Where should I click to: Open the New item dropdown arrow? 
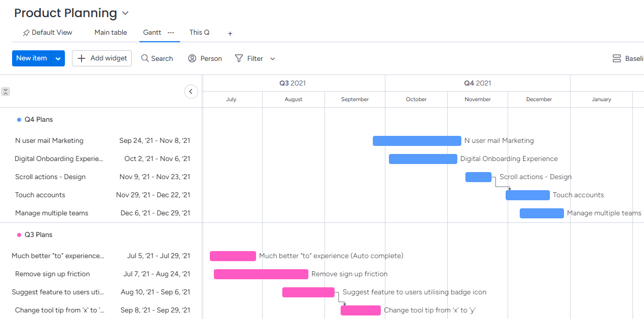coord(58,58)
